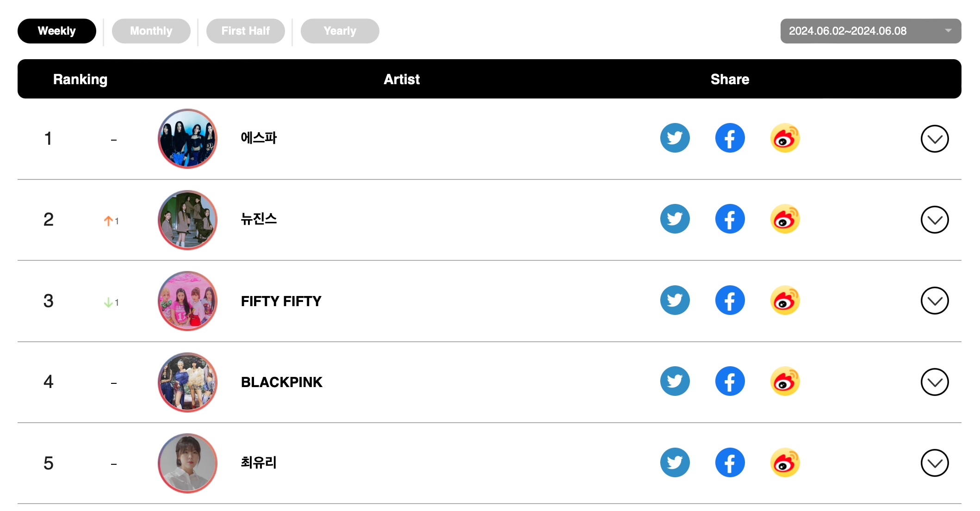Share 최유리 on Weibo
This screenshot has width=980, height=511.
tap(785, 462)
